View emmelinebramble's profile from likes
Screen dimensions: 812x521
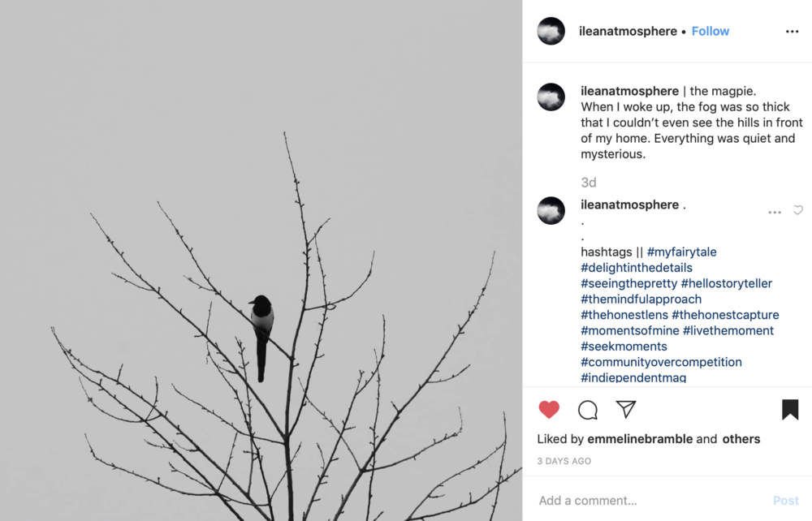tap(640, 439)
